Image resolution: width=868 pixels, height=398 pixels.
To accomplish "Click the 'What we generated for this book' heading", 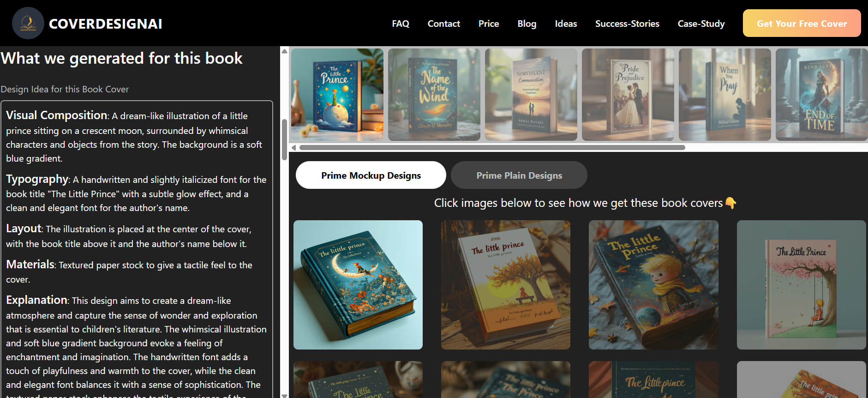I will [122, 58].
